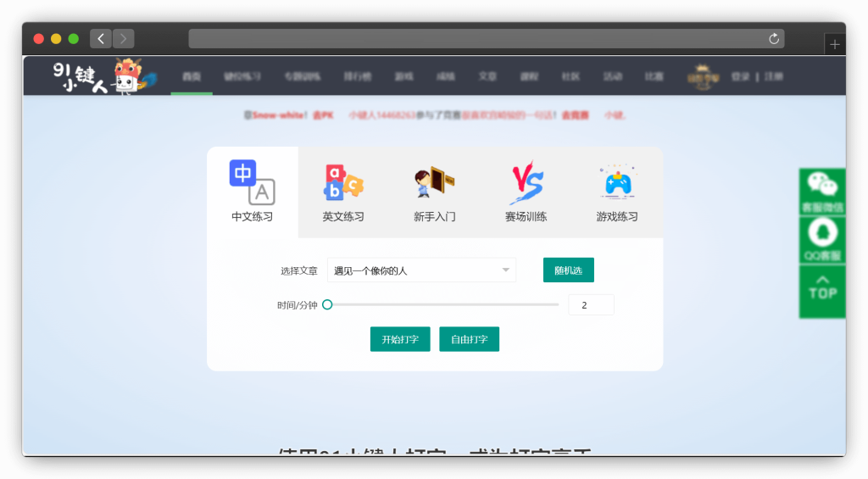Open the 游戏练习 gamepad icon
Screen dimensions: 868x479
click(617, 182)
